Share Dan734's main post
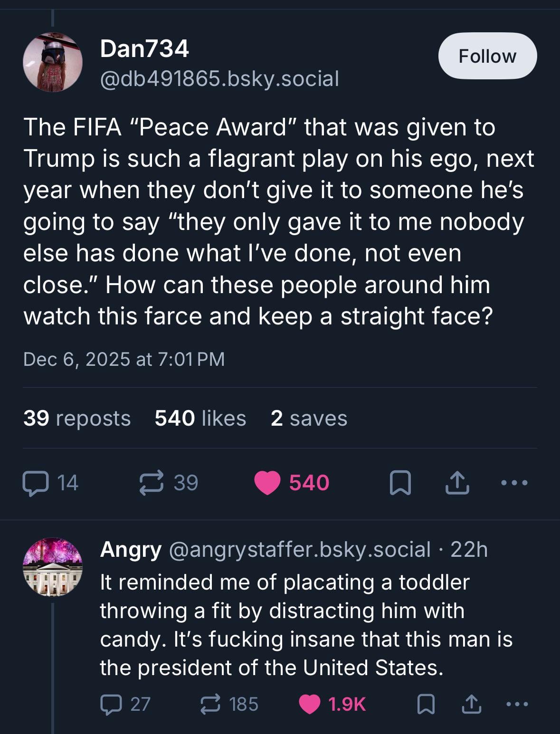 [x=457, y=483]
